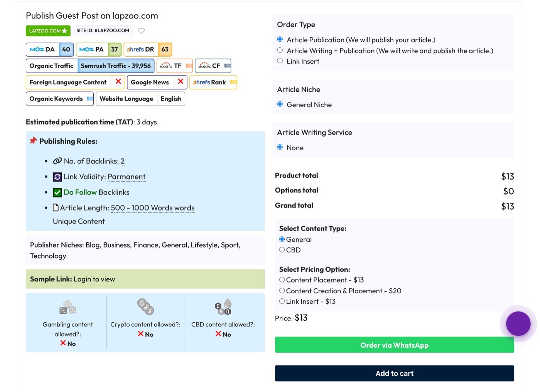Screen dimensions: 540x392
Task: Click the heart wishlist icon
Action: point(141,31)
